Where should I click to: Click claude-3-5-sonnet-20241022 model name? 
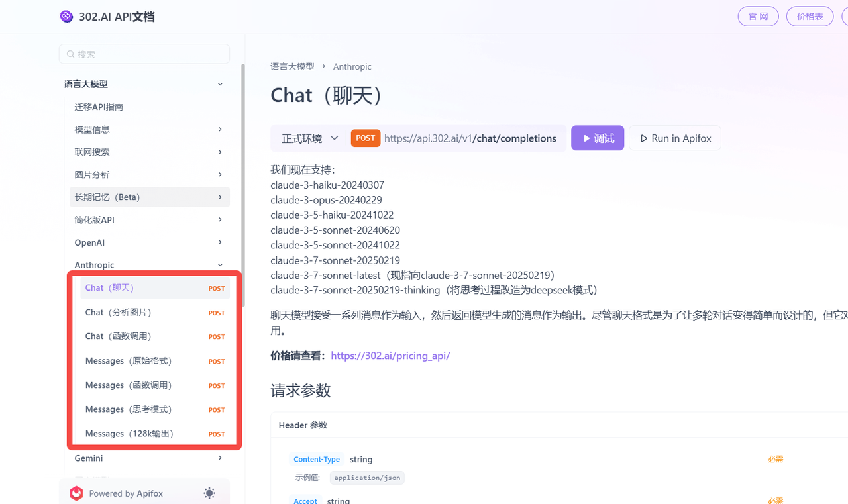[x=335, y=245]
